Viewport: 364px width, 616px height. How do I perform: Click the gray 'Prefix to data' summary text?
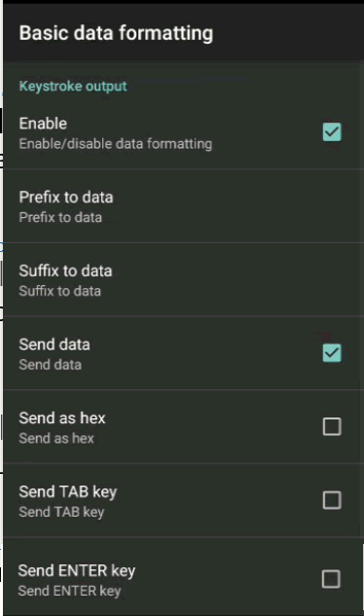(x=60, y=217)
